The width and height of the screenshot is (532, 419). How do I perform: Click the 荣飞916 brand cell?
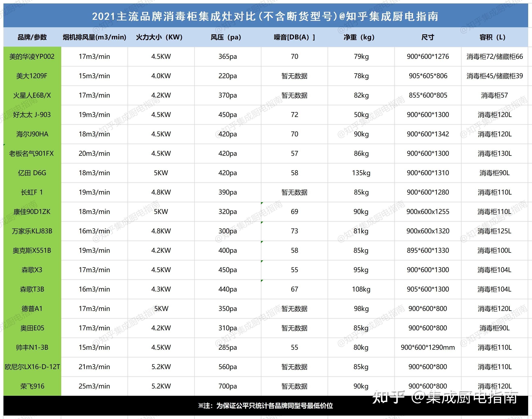(32, 386)
